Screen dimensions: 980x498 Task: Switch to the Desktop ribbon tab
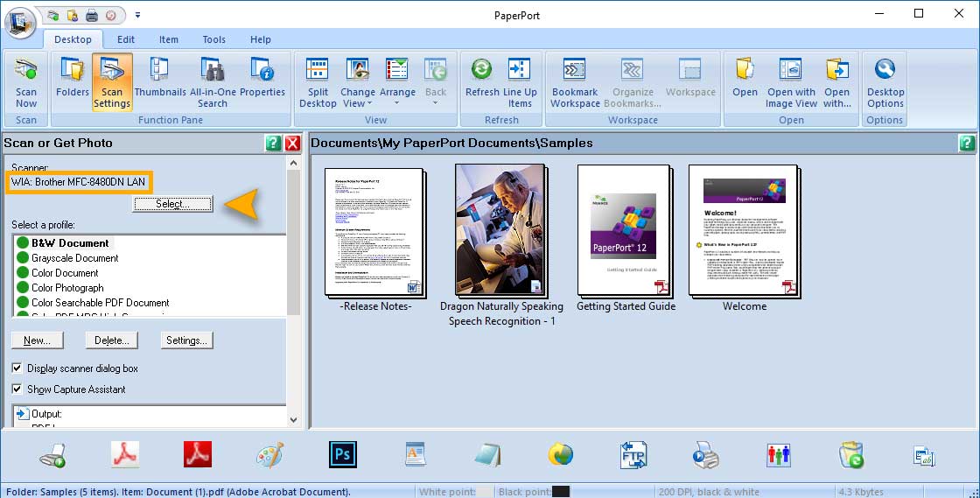(73, 39)
